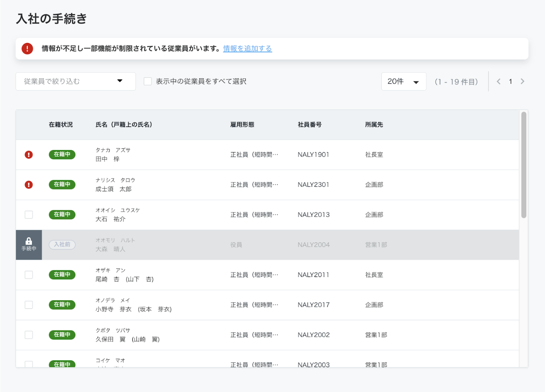
Task: Open the 情報を追加する link
Action: [247, 49]
